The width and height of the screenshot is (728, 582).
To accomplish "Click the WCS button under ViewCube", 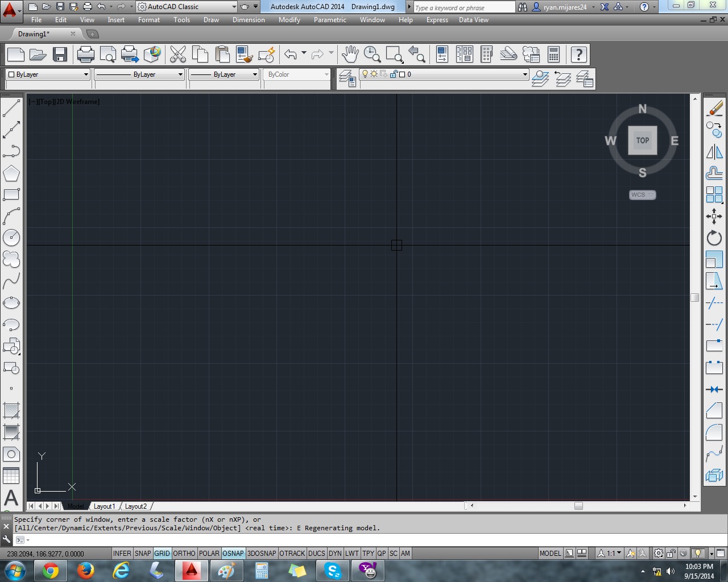I will 643,194.
